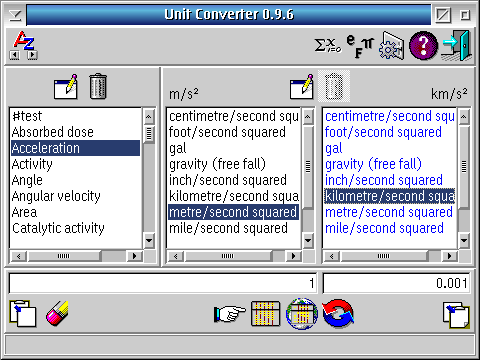Edit category with the left pencil icon
This screenshot has width=480, height=360.
coord(66,87)
